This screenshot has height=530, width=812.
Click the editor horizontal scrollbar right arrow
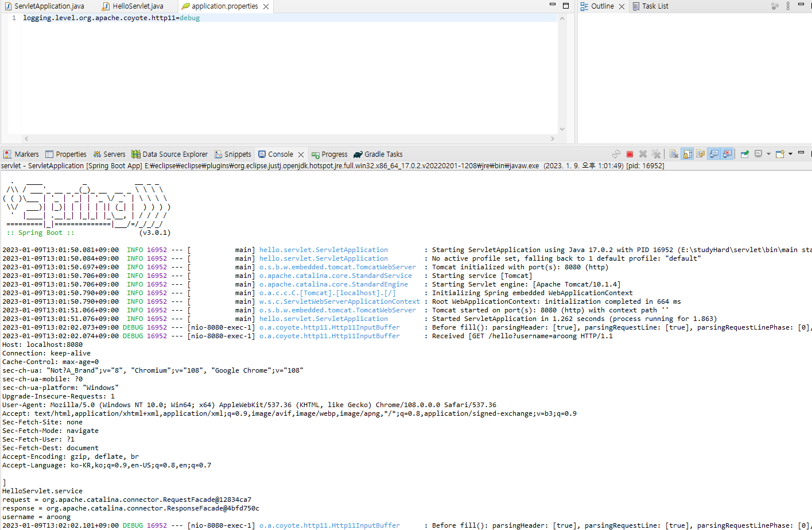[553, 138]
